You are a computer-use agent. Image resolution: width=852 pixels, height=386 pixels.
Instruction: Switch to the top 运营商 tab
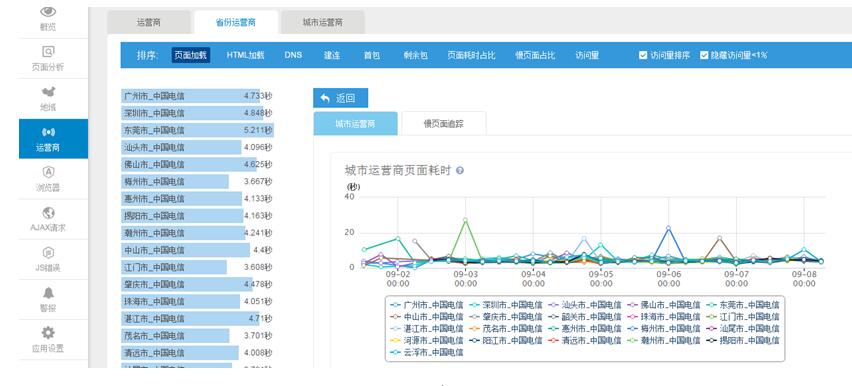pyautogui.click(x=149, y=23)
